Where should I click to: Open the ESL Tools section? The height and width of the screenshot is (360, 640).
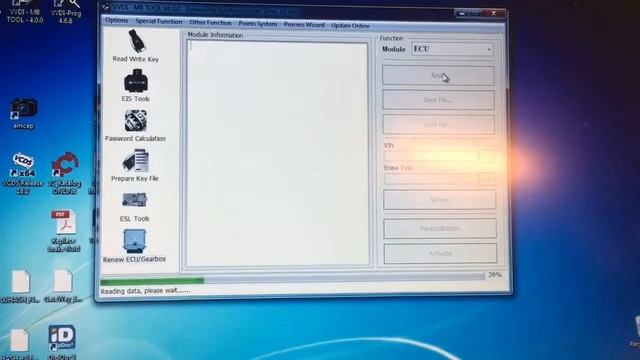tap(134, 207)
